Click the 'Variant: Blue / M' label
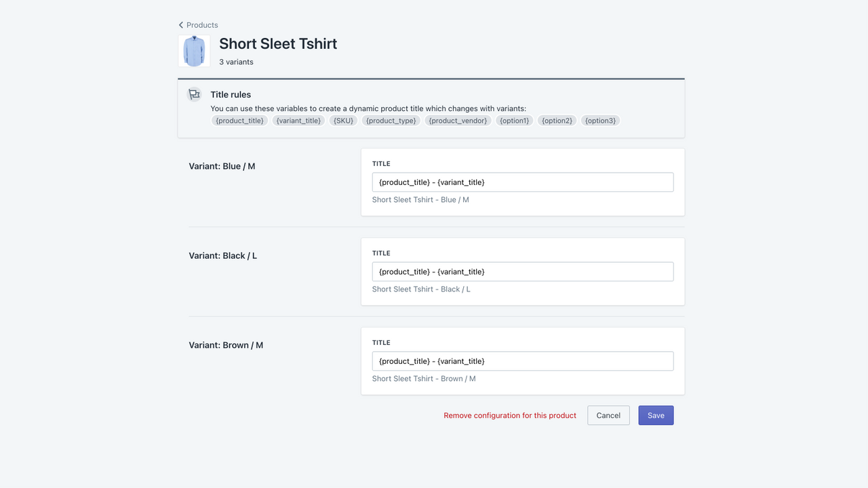Viewport: 868px width, 488px height. [x=222, y=166]
